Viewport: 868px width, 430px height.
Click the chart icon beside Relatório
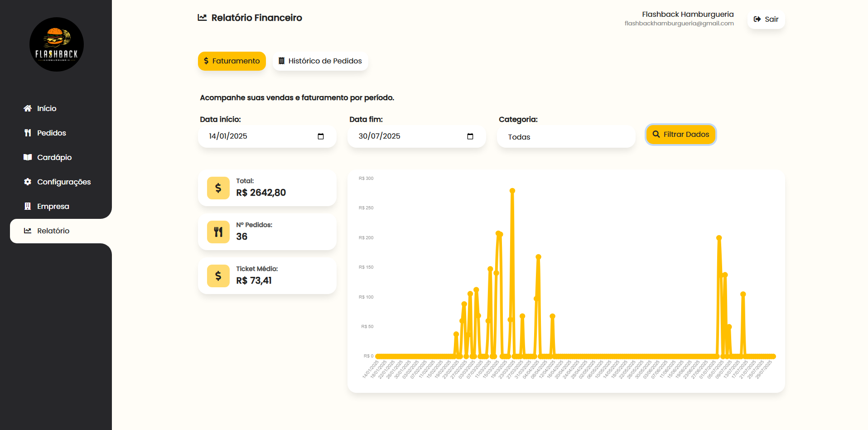pos(28,231)
